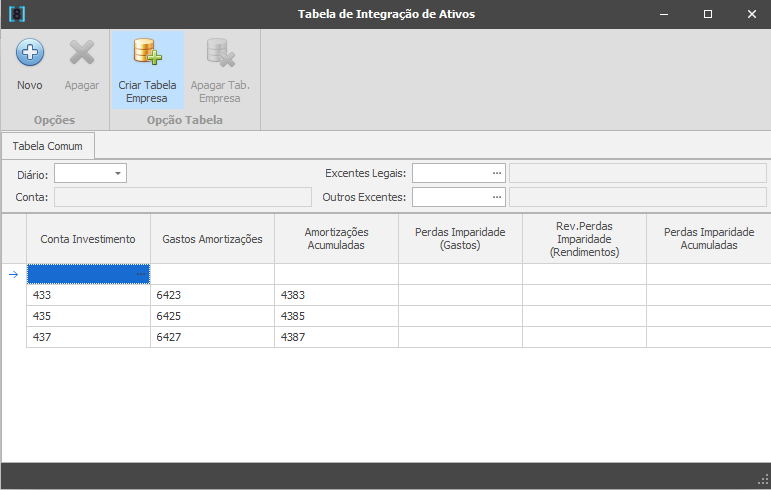
Task: Click the Novo plus icon
Action: click(x=30, y=53)
